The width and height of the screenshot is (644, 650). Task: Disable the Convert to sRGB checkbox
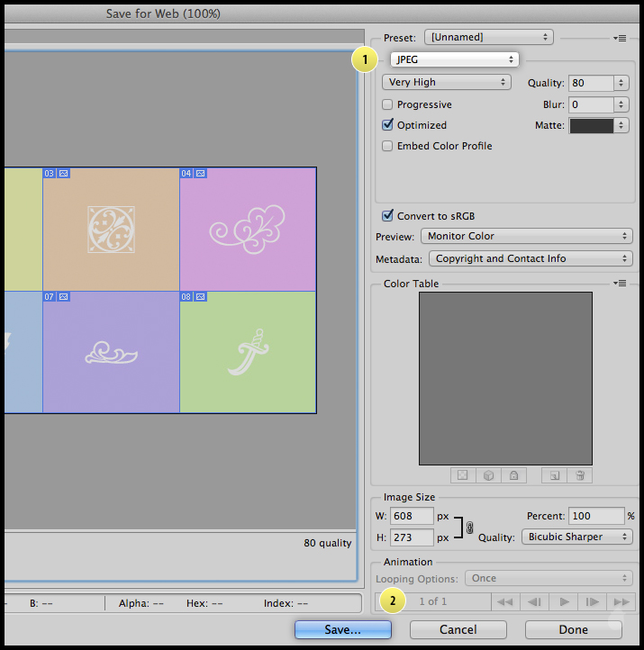click(x=387, y=216)
